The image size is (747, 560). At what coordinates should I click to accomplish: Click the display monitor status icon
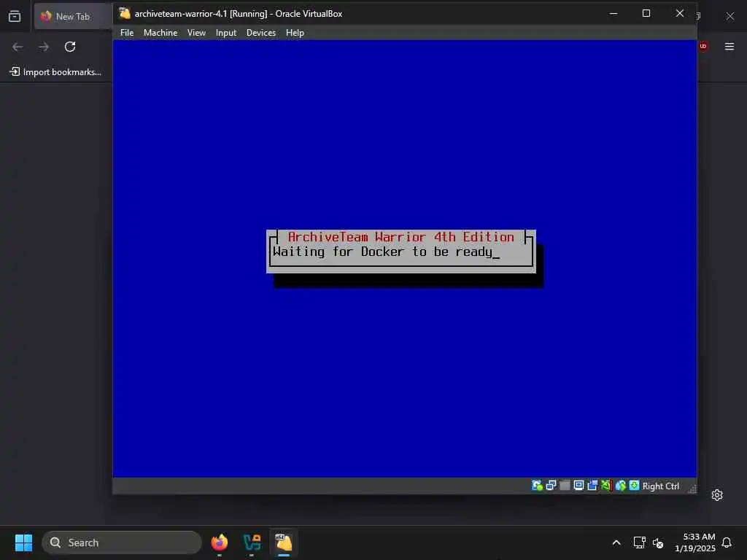pos(578,486)
